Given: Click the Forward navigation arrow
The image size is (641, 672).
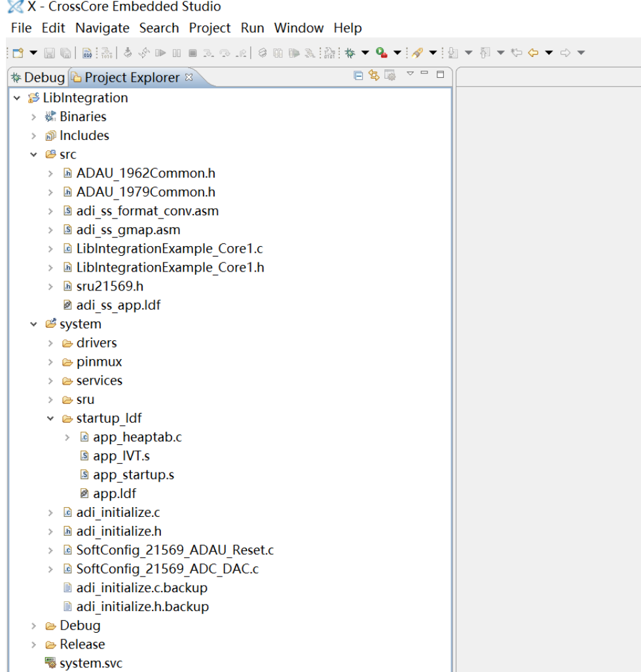Looking at the screenshot, I should tap(565, 53).
